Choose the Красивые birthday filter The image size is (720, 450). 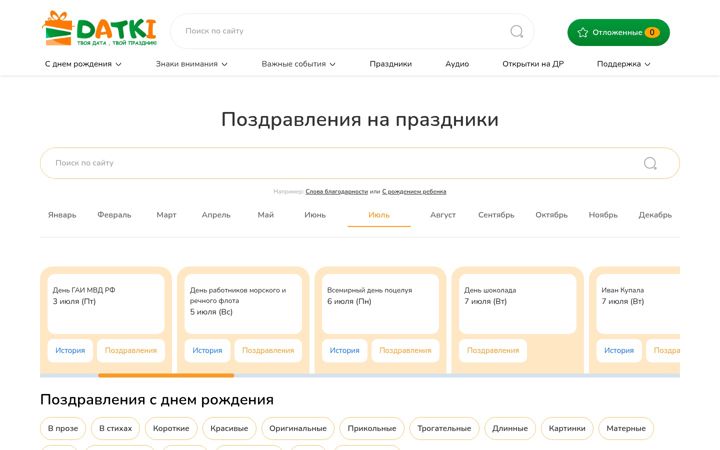click(x=229, y=428)
